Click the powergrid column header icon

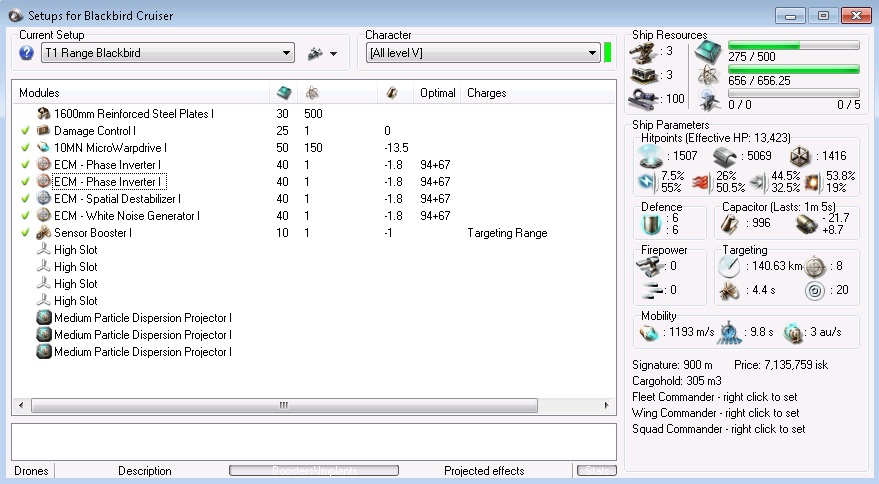click(x=312, y=93)
